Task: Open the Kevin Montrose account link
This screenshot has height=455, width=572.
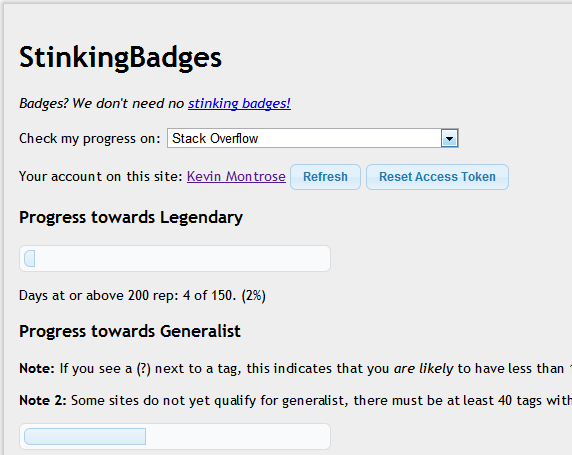Action: (x=236, y=177)
